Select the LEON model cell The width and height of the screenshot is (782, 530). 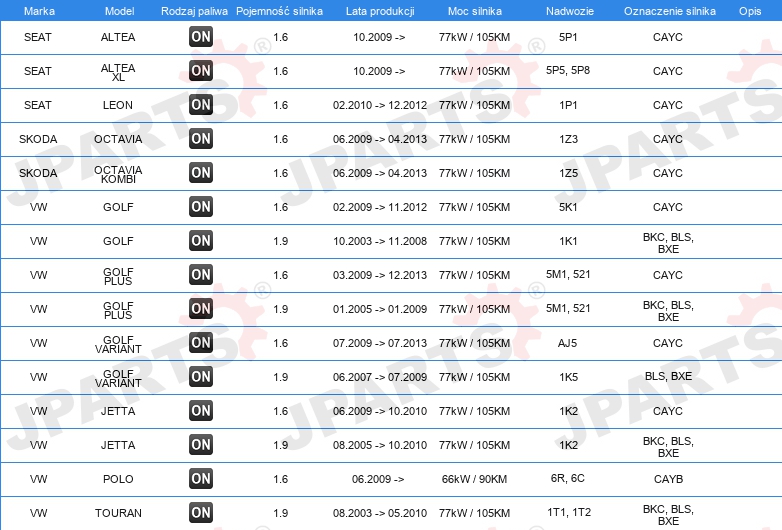tap(118, 105)
